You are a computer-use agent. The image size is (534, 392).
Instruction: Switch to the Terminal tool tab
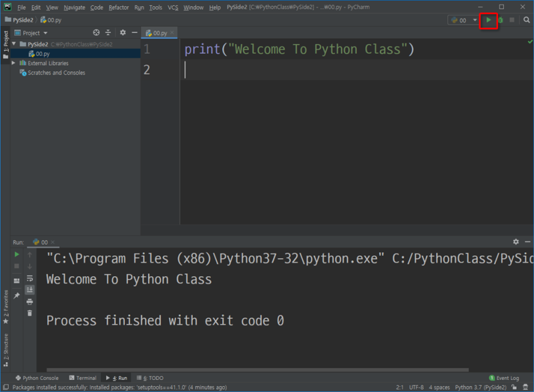pyautogui.click(x=82, y=378)
